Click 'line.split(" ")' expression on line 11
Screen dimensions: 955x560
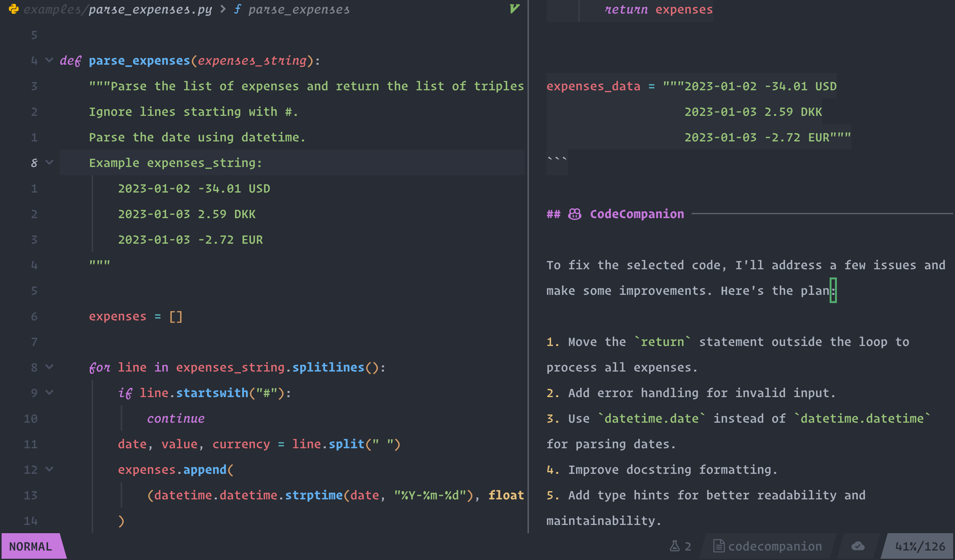(346, 444)
